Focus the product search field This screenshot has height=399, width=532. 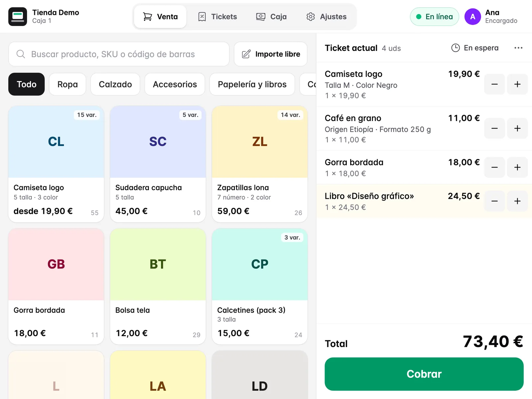119,54
